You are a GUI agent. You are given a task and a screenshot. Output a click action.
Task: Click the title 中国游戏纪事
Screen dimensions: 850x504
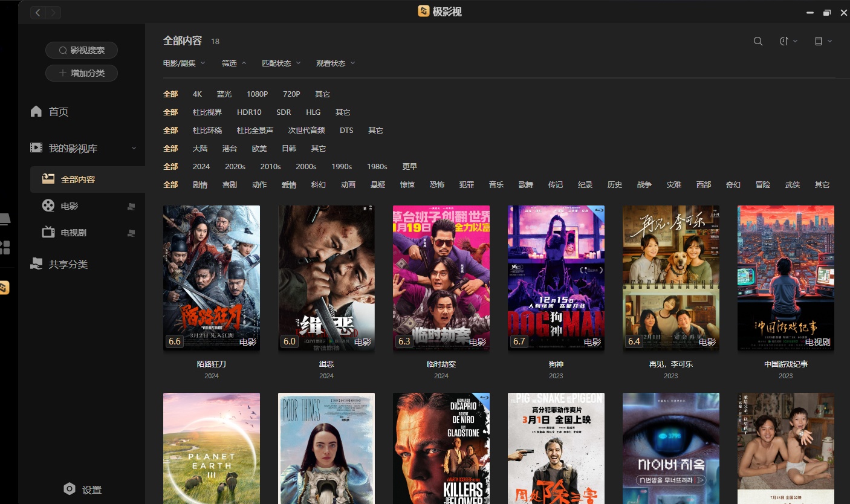coord(786,364)
